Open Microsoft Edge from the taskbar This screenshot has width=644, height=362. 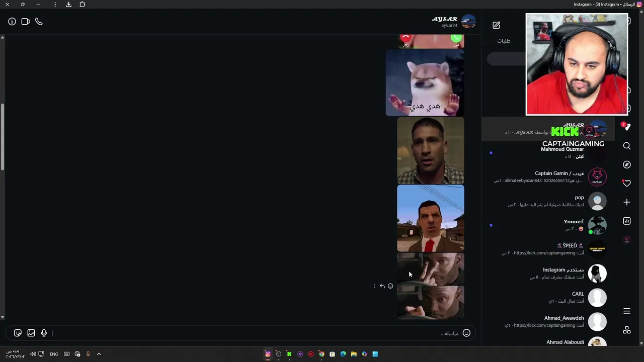(x=343, y=354)
